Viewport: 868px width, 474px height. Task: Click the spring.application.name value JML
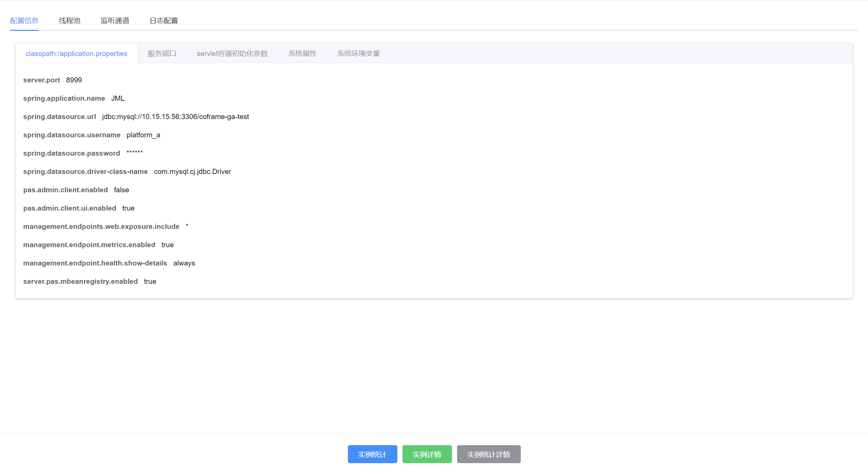pyautogui.click(x=118, y=98)
